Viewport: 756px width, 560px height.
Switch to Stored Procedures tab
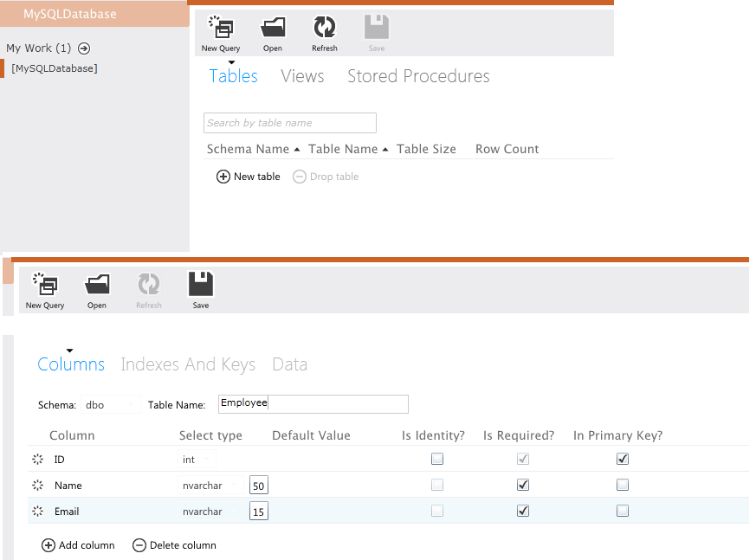(418, 76)
